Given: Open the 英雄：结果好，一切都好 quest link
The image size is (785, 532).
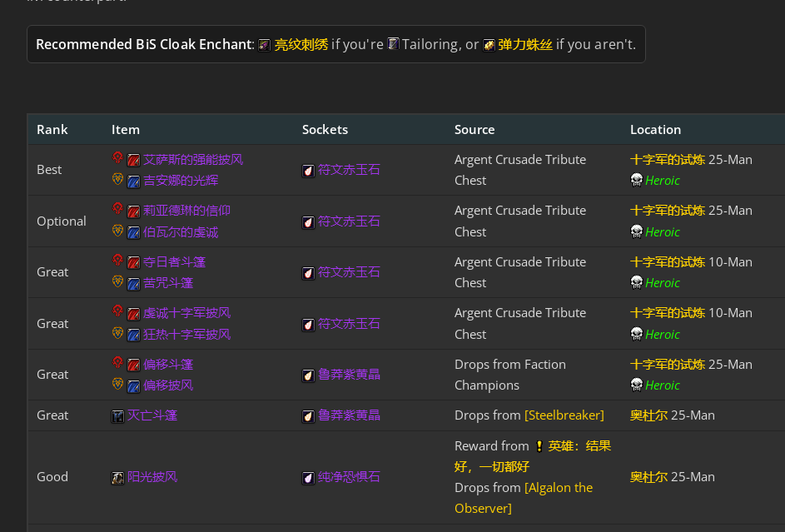Looking at the screenshot, I should (533, 456).
